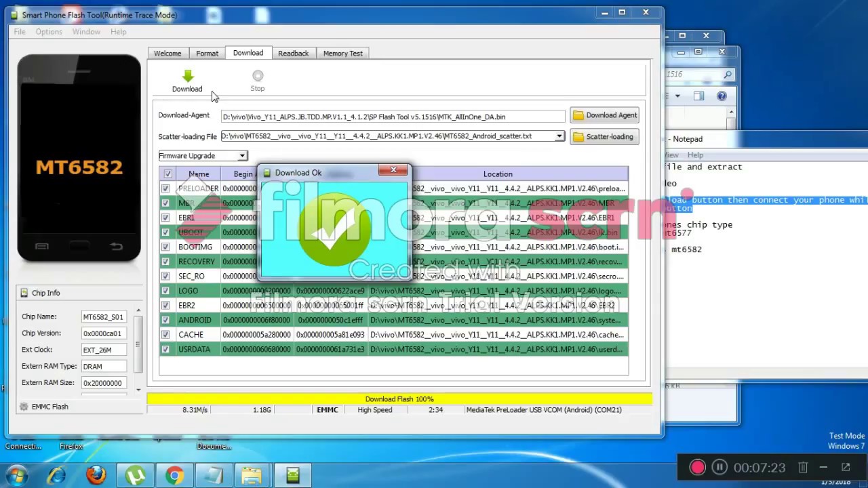Open the Flash Tool Help menu

[x=118, y=32]
